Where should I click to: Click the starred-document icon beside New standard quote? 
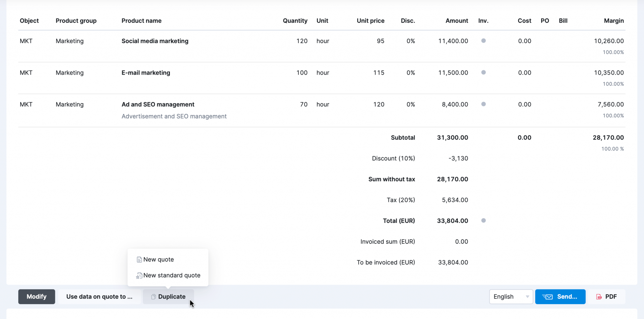click(139, 275)
